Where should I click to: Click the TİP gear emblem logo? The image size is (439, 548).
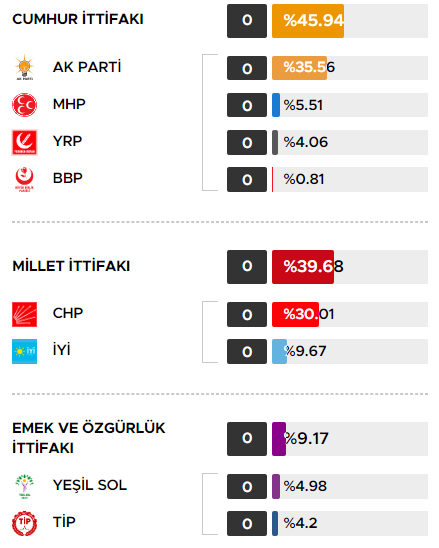pos(24,523)
